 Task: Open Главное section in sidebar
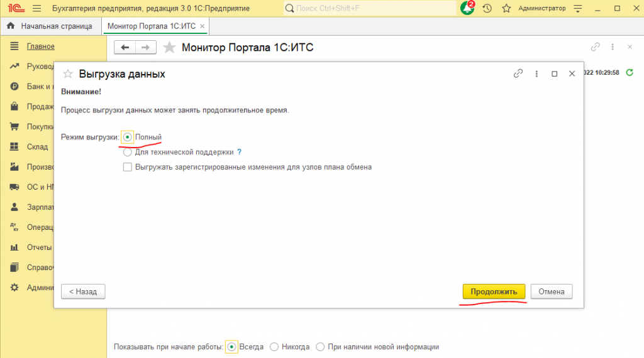pyautogui.click(x=40, y=46)
